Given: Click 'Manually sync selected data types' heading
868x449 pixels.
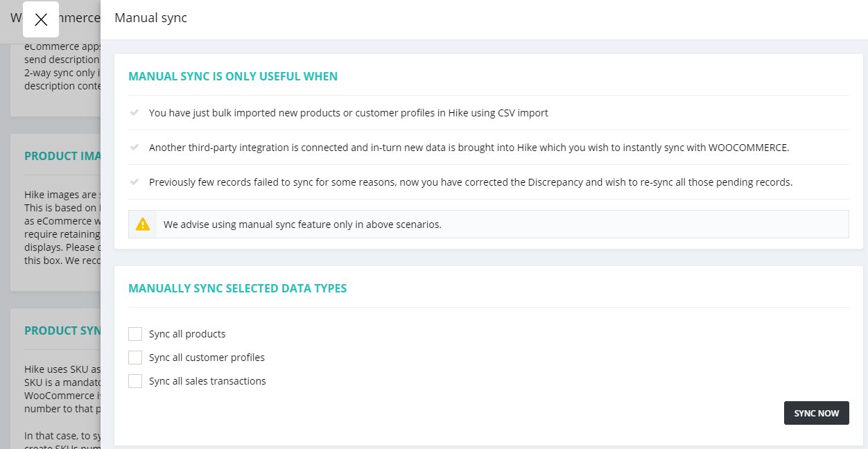Looking at the screenshot, I should [238, 288].
